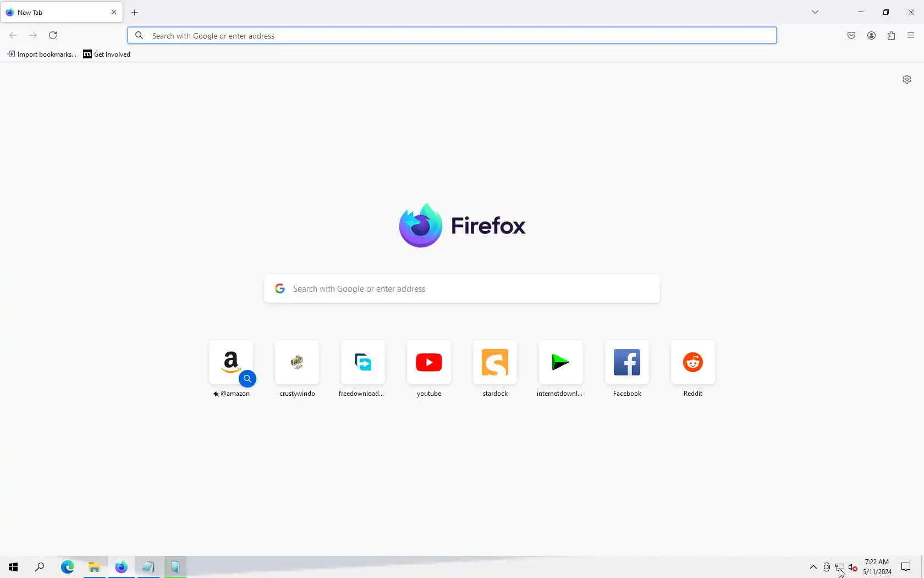Click the Google G icon in search box

coord(280,288)
